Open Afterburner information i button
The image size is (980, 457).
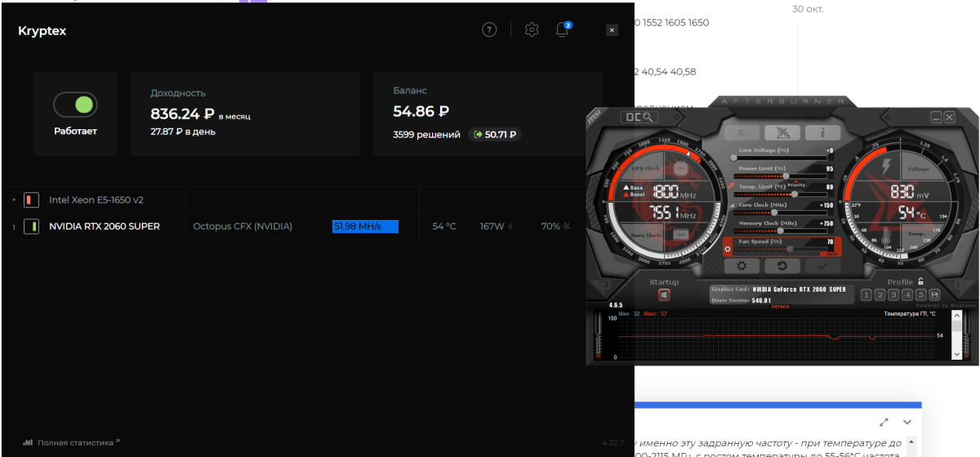point(822,132)
